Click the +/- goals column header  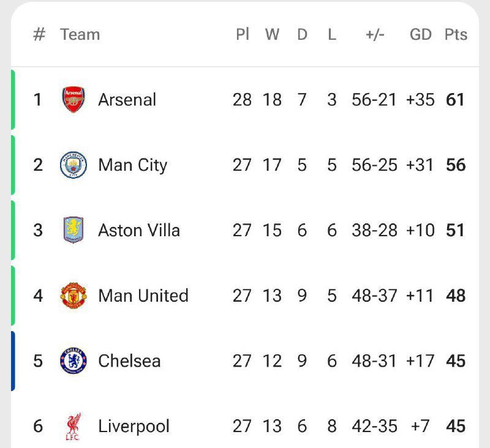pyautogui.click(x=375, y=34)
